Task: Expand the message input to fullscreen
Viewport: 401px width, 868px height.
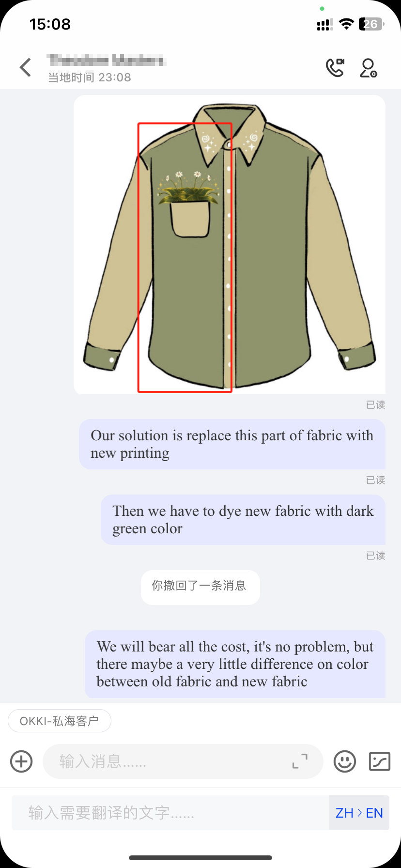Action: (x=300, y=761)
